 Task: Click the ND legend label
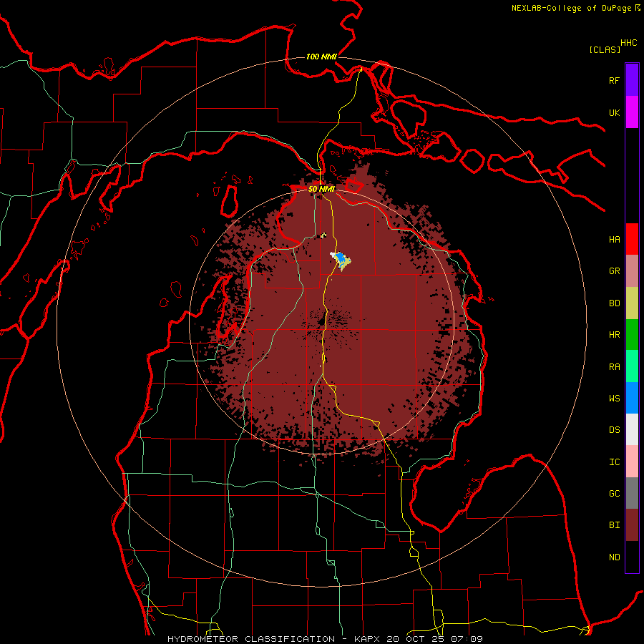[x=614, y=557]
